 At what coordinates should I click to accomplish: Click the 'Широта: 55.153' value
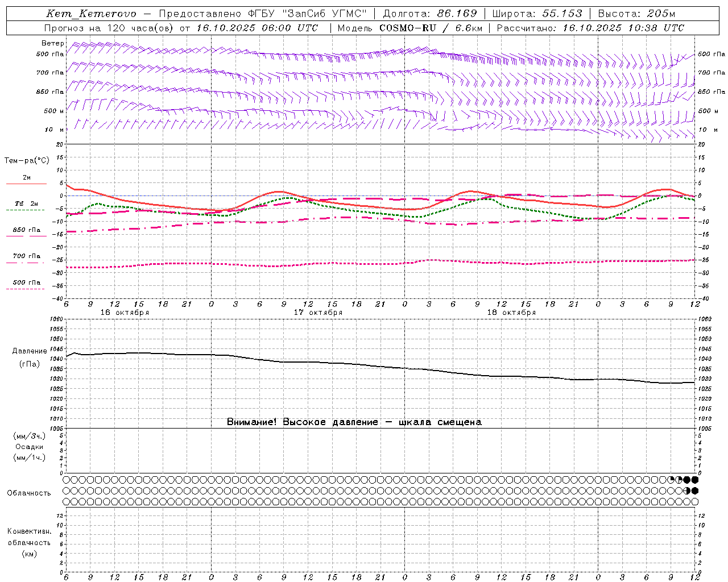537,14
